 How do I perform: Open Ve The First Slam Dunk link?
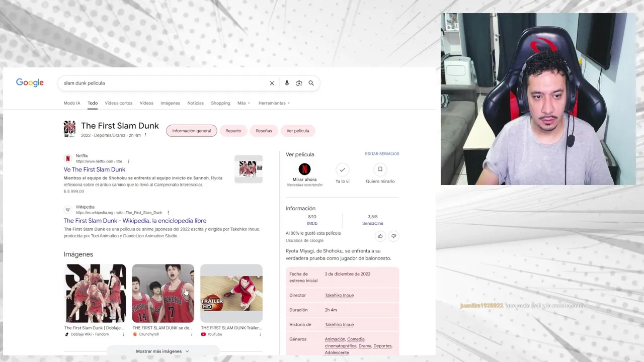pyautogui.click(x=95, y=169)
